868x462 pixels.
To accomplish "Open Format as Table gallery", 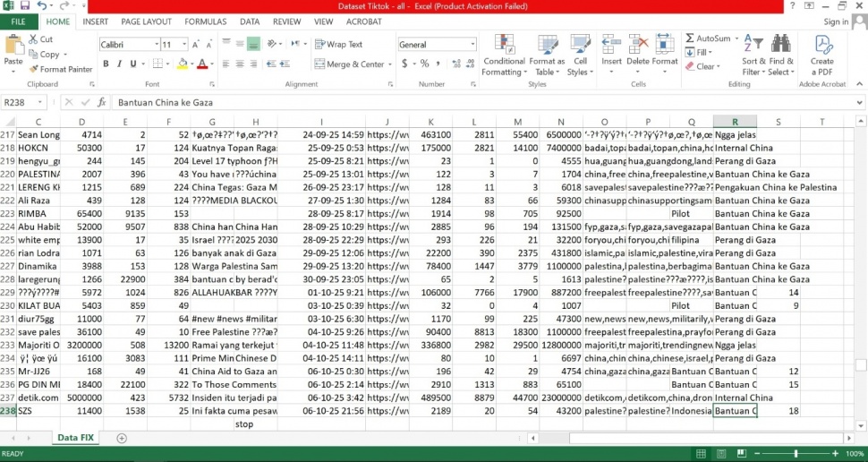I will coord(547,56).
